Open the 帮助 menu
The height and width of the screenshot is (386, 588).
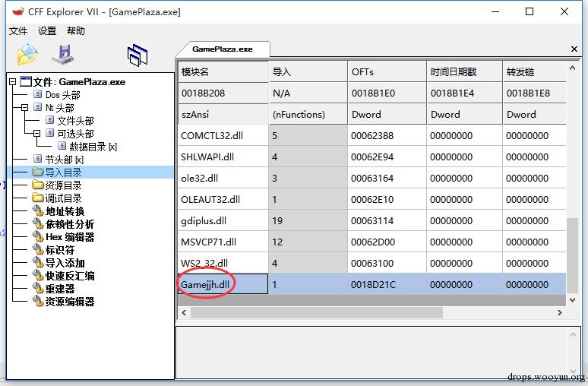[x=76, y=30]
